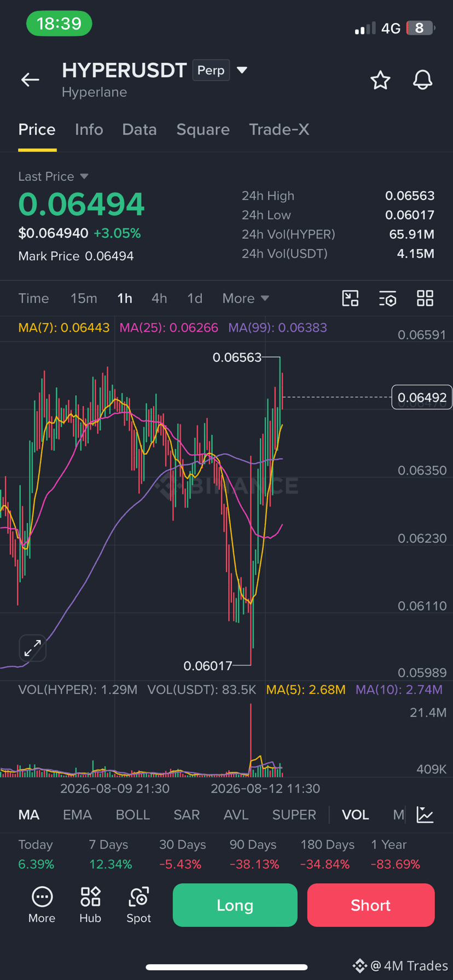Expand chart to fullscreen with arrows icon
This screenshot has height=980, width=453.
[32, 648]
